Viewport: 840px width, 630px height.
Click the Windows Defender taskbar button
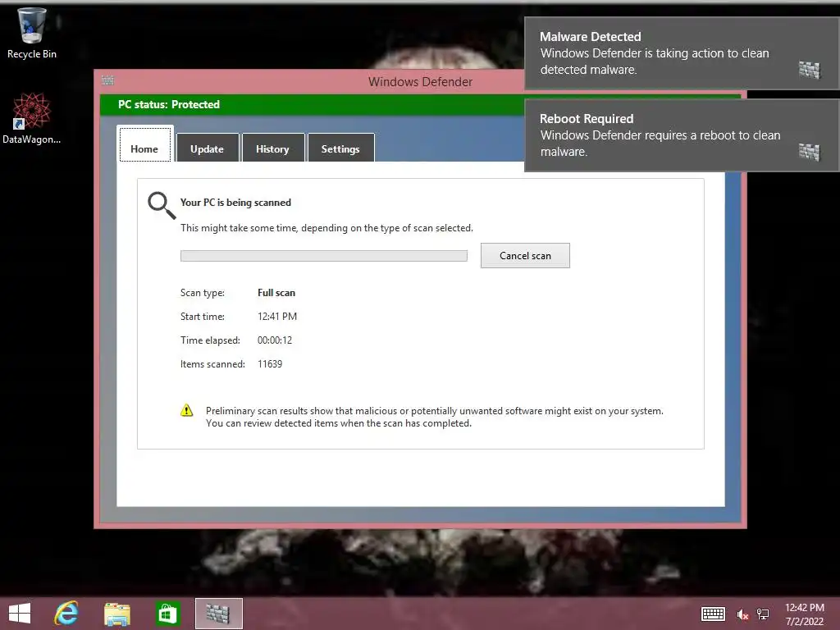tap(218, 614)
